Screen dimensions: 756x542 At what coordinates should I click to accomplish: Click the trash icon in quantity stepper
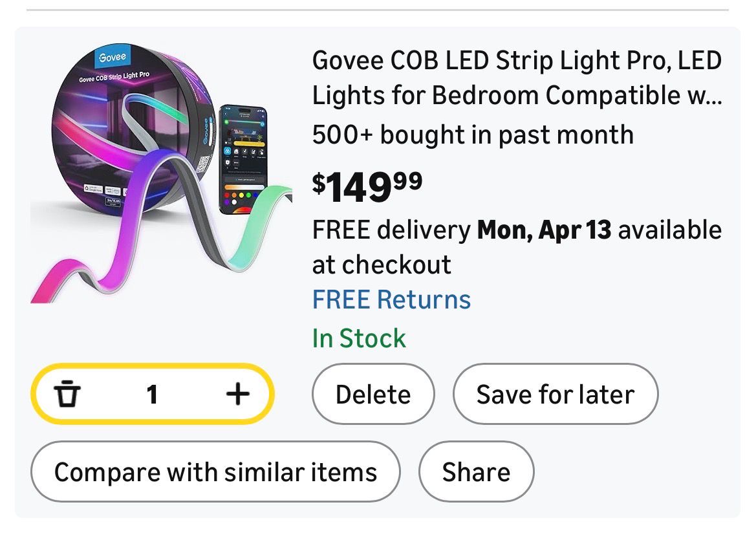(x=67, y=394)
